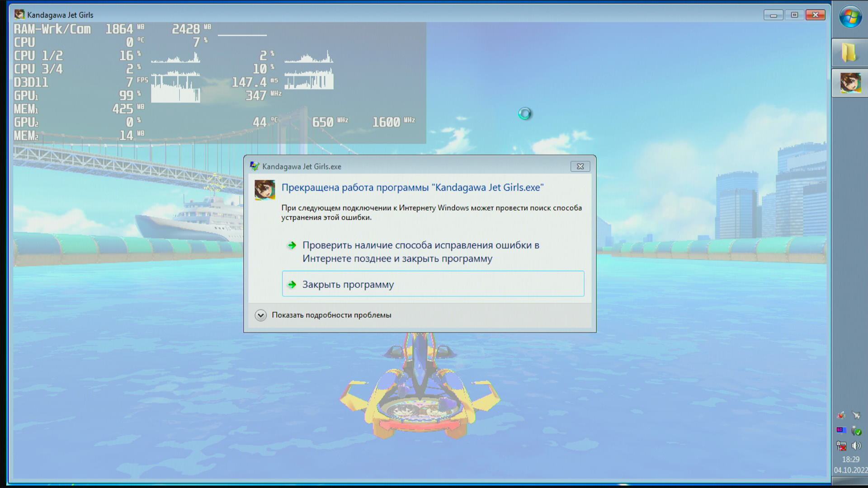The width and height of the screenshot is (868, 488).
Task: Click the Windows Start orb
Action: (850, 17)
